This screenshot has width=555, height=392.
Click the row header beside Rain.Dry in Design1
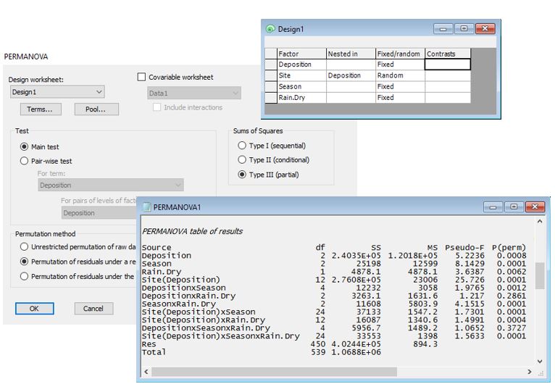pyautogui.click(x=271, y=97)
